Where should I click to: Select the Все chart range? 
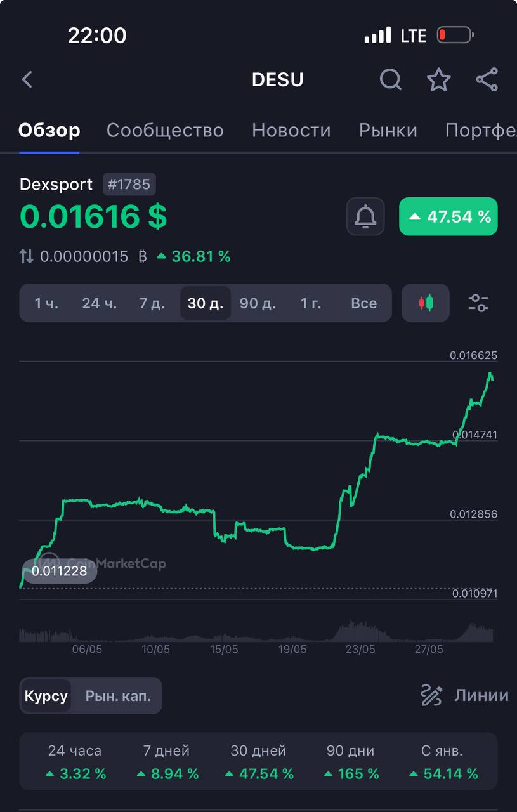pyautogui.click(x=364, y=303)
